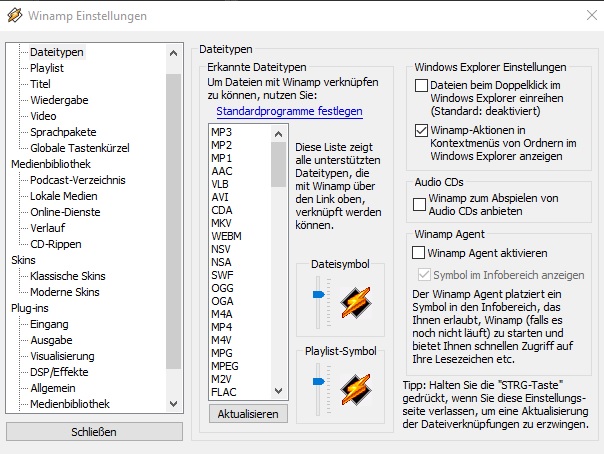Select Visualisierung plug-ins
This screenshot has width=604, height=454.
pyautogui.click(x=62, y=356)
